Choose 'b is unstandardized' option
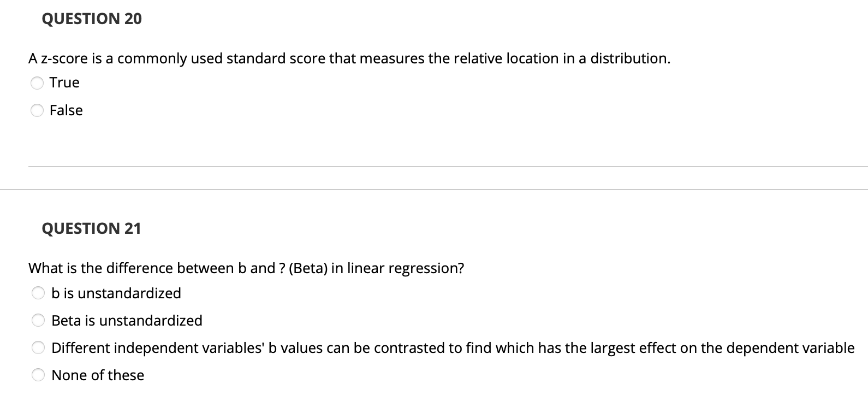The width and height of the screenshot is (868, 401). pyautogui.click(x=38, y=293)
